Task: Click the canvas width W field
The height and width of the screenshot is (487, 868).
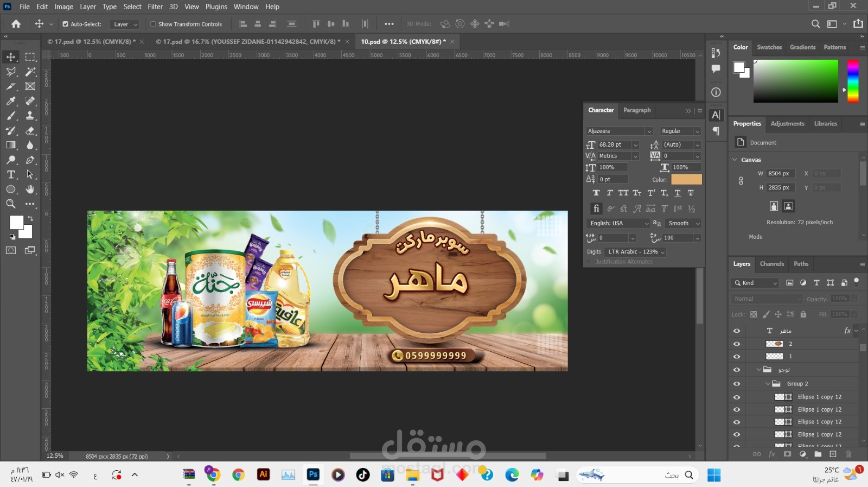Action: click(781, 173)
